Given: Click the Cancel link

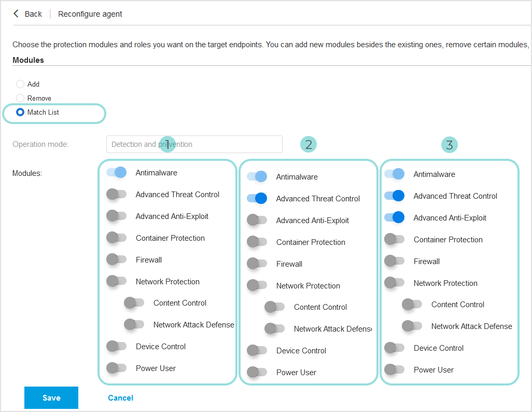Looking at the screenshot, I should coord(120,397).
